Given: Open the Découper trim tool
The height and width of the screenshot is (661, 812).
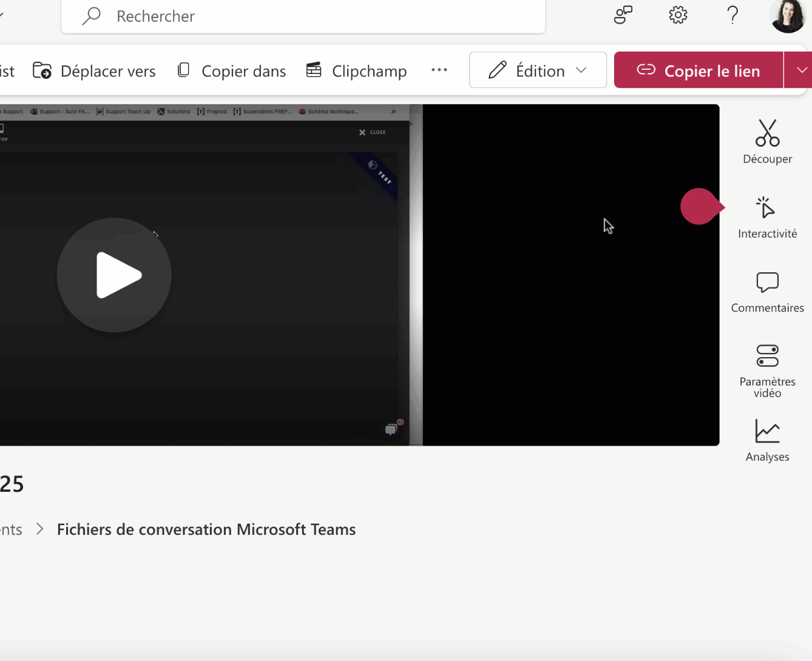Looking at the screenshot, I should (767, 142).
